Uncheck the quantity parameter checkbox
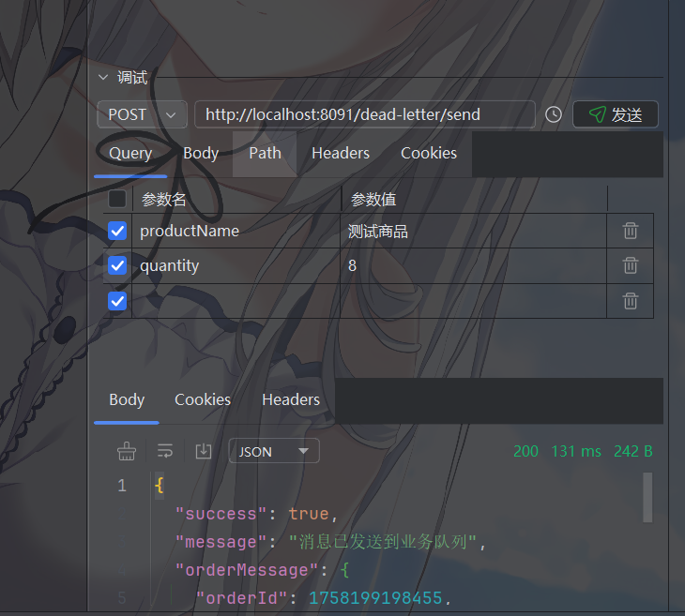The height and width of the screenshot is (616, 685). click(117, 265)
